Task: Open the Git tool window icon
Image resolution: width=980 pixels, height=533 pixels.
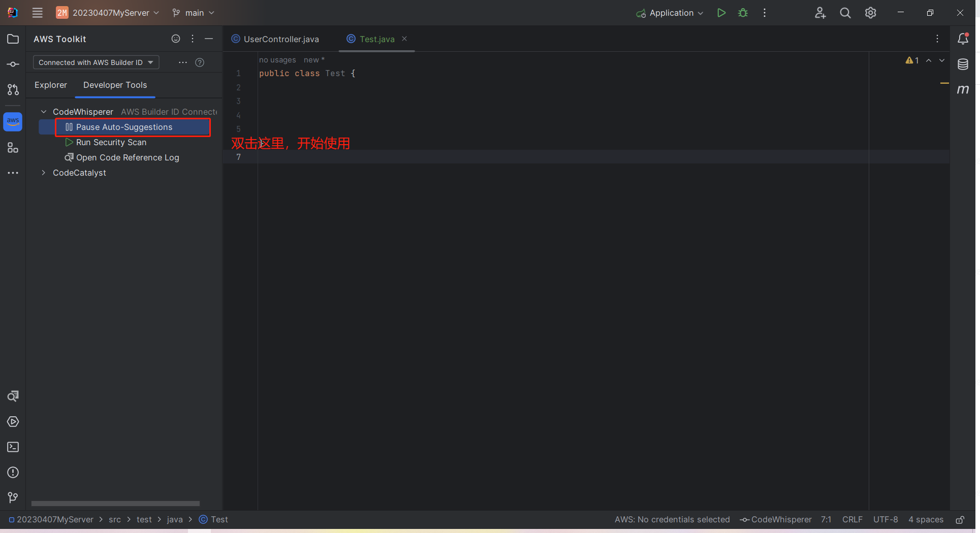Action: 13,497
